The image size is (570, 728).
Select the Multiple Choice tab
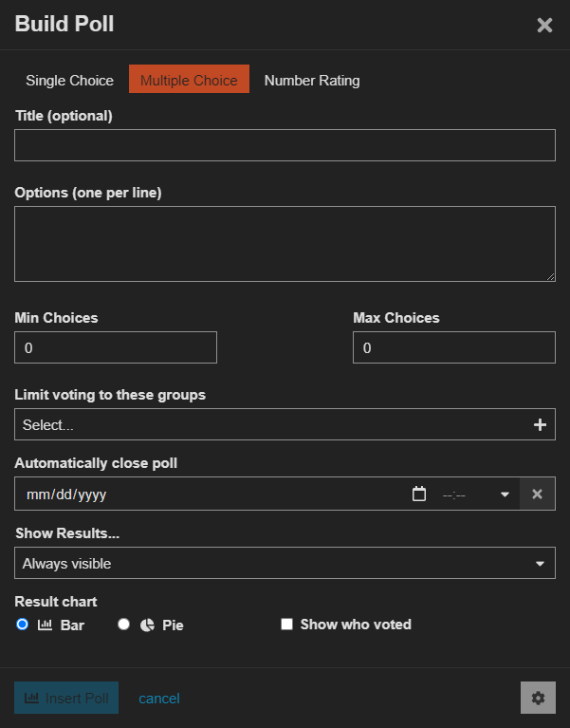coord(190,79)
